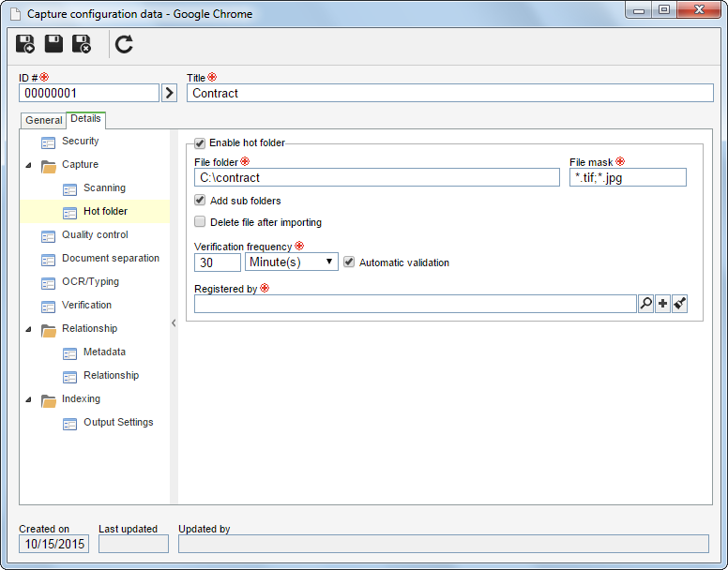Screen dimensions: 728x570
Task: Click the Registered by input field
Action: click(415, 304)
